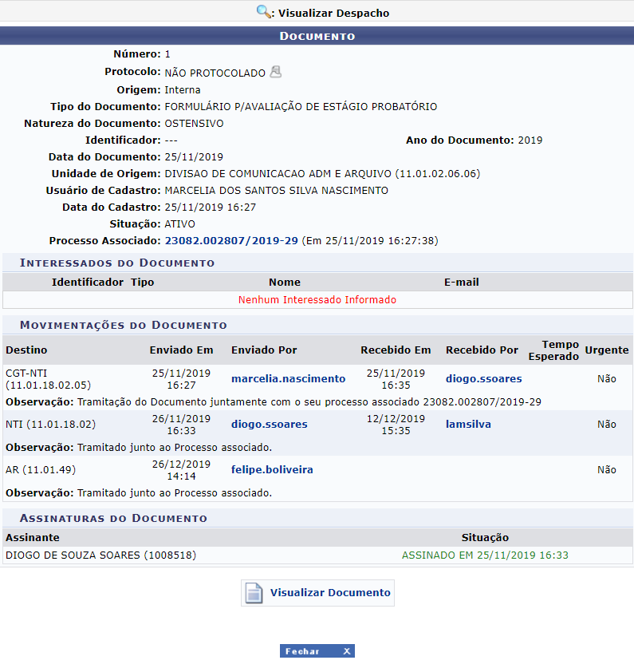Select the Urgente column header
This screenshot has width=634, height=672.
point(607,350)
